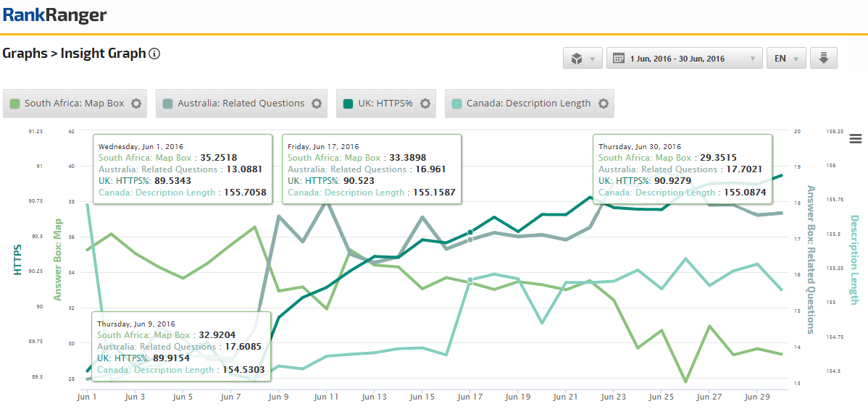The height and width of the screenshot is (409, 868).
Task: Toggle Australia: Related Questions series visibility
Action: [241, 104]
